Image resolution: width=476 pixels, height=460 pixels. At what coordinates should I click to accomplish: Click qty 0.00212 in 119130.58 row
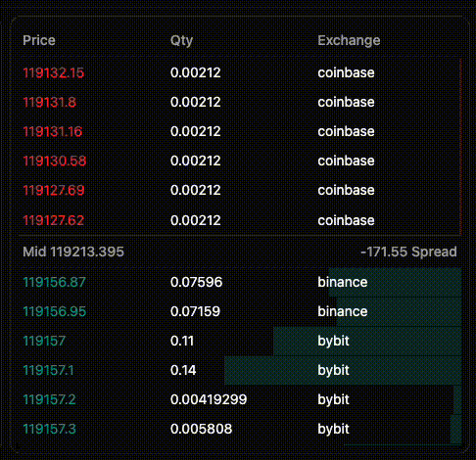tap(196, 161)
